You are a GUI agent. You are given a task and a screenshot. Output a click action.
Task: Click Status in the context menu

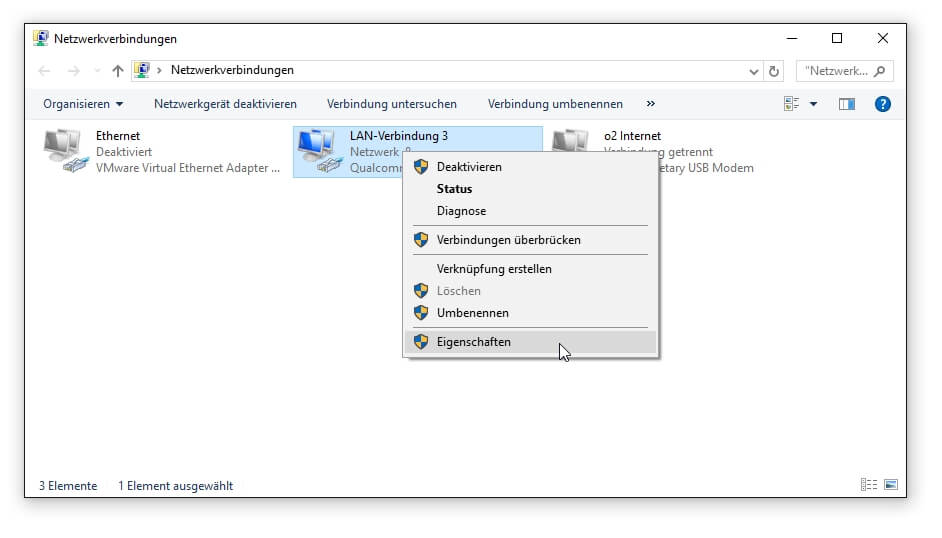click(x=454, y=189)
